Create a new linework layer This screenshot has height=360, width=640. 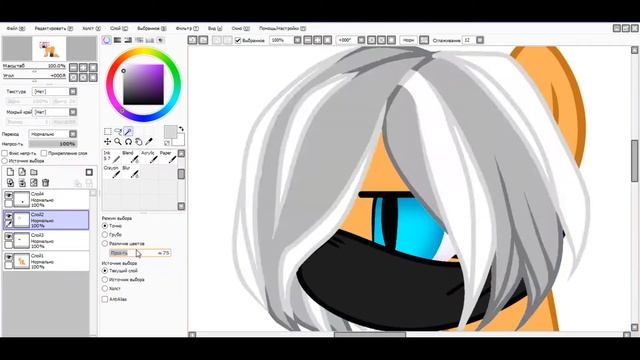coord(22,172)
